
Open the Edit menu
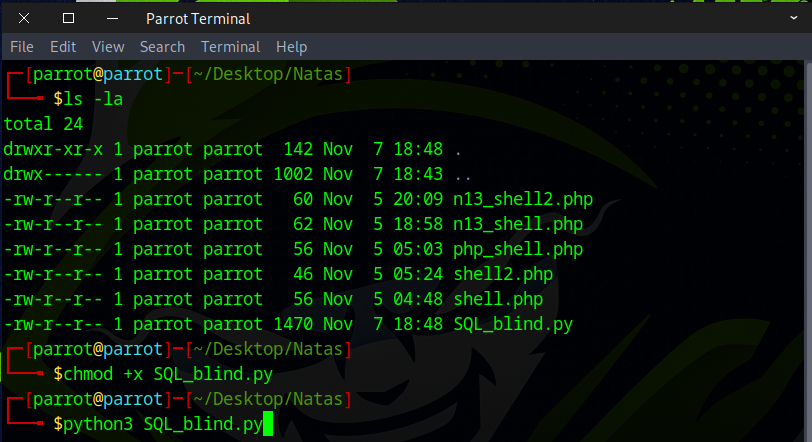pyautogui.click(x=63, y=47)
